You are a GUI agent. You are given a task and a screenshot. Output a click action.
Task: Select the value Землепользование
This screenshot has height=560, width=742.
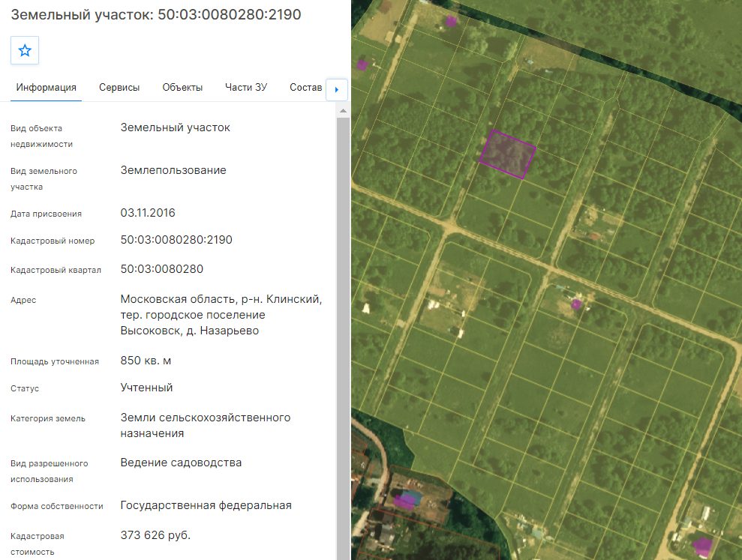click(x=173, y=170)
